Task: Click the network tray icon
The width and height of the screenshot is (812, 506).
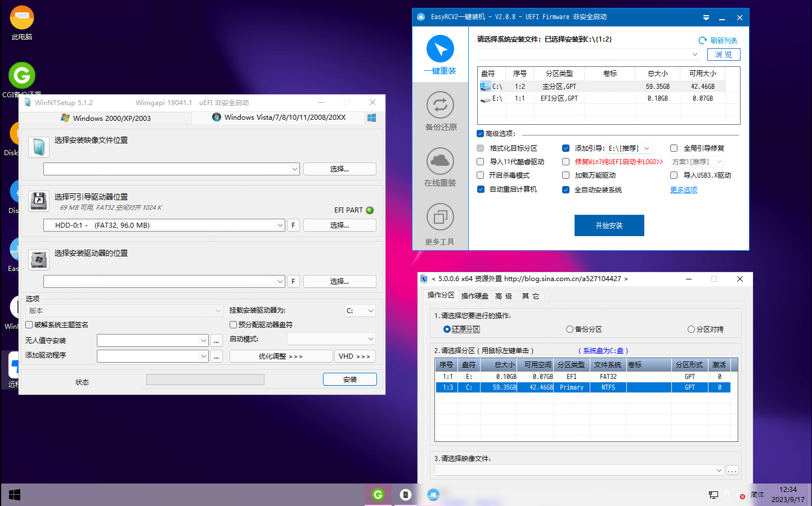Action: [x=714, y=495]
